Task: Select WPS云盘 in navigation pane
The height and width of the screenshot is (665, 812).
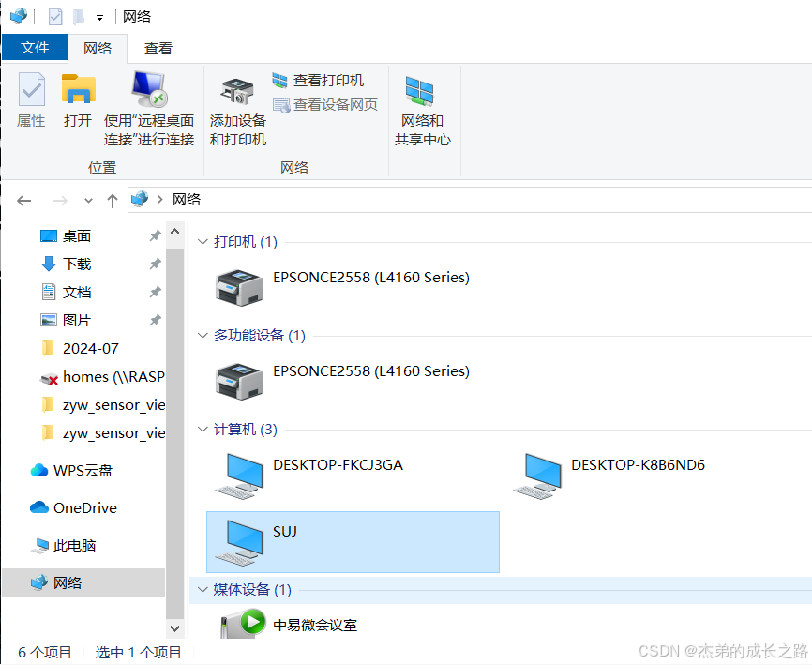Action: 71,470
